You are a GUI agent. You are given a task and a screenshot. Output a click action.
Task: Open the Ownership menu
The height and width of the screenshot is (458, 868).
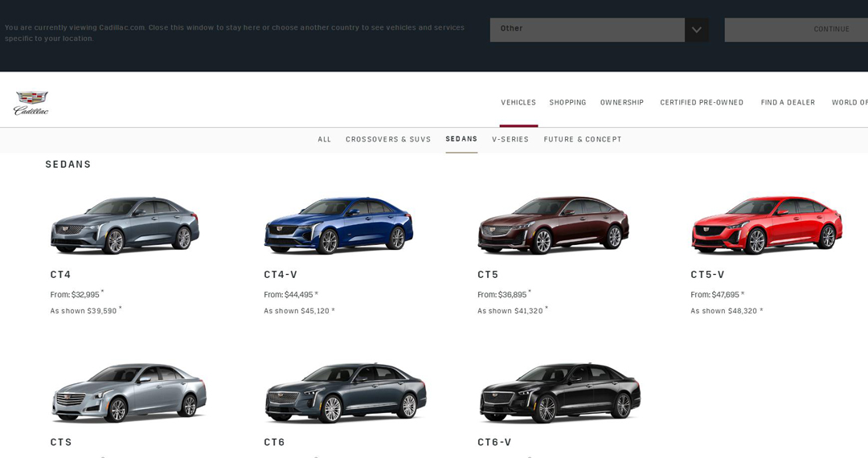[x=622, y=103]
